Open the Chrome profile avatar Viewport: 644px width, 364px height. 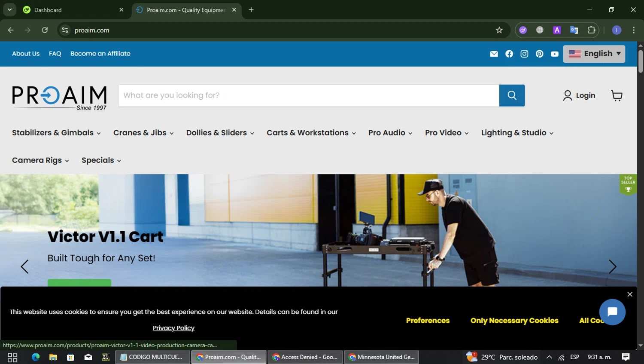617,30
